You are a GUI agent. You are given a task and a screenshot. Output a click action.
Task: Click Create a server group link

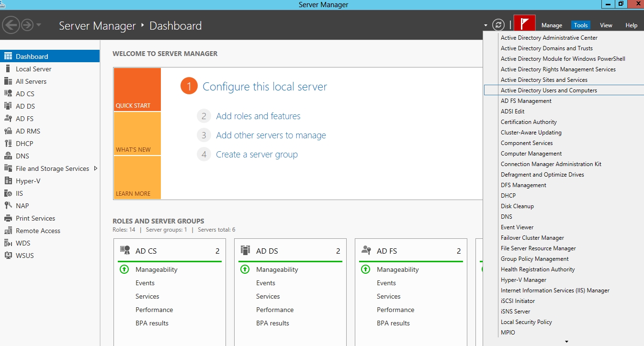coord(257,155)
